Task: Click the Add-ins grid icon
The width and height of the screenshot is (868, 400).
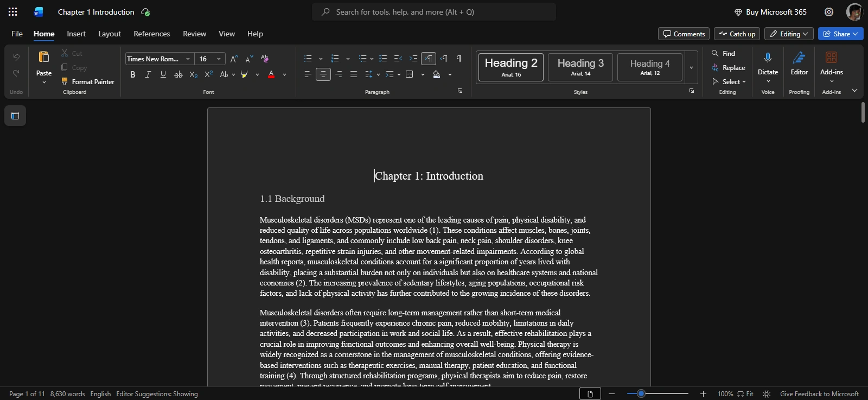Action: [x=831, y=58]
